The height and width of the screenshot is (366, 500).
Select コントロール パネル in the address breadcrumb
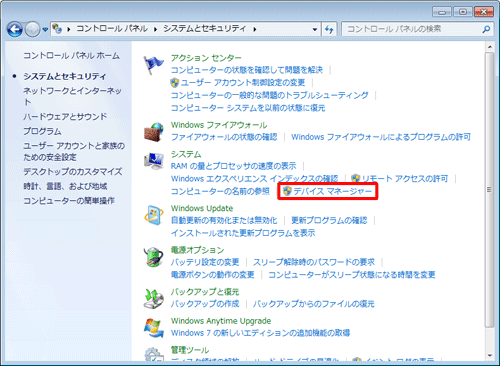pyautogui.click(x=112, y=29)
